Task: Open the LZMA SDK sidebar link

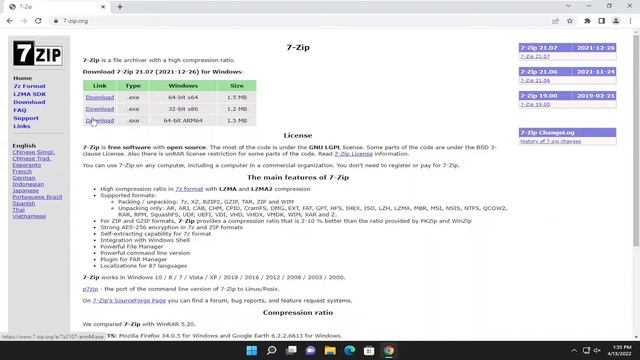Action: pos(29,94)
